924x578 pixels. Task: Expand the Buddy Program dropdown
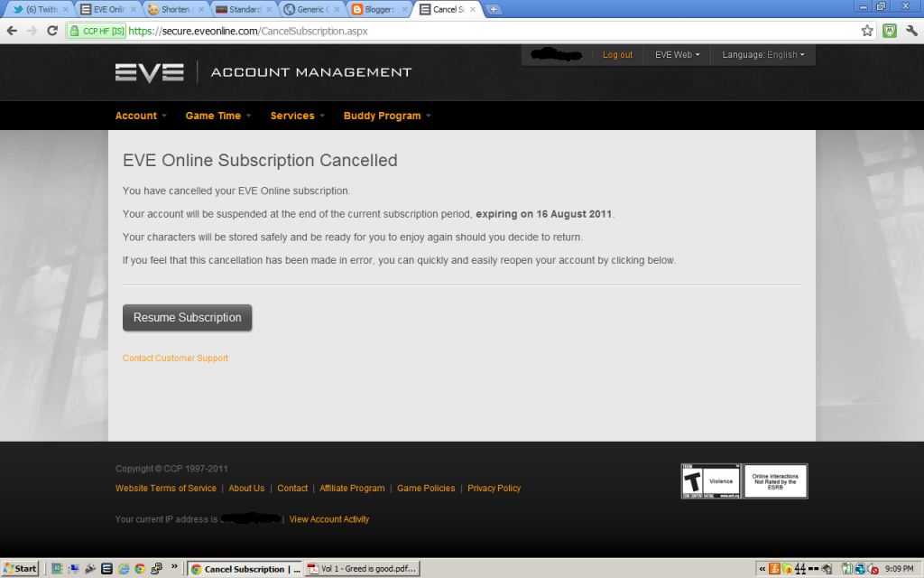click(387, 116)
